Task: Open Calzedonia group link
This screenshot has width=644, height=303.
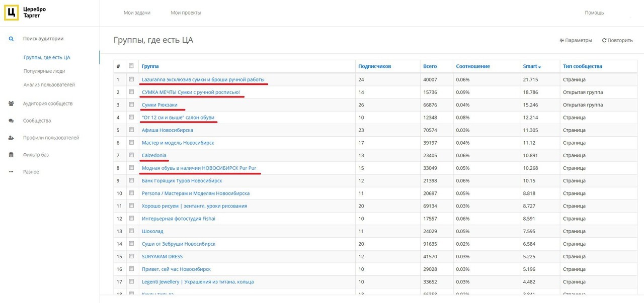Action: [154, 155]
